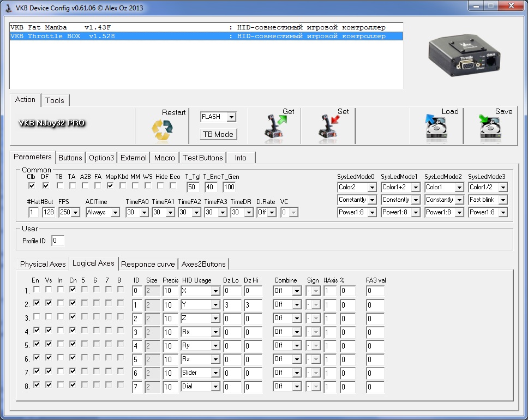
Task: Click the Profile ID input field
Action: coord(58,241)
